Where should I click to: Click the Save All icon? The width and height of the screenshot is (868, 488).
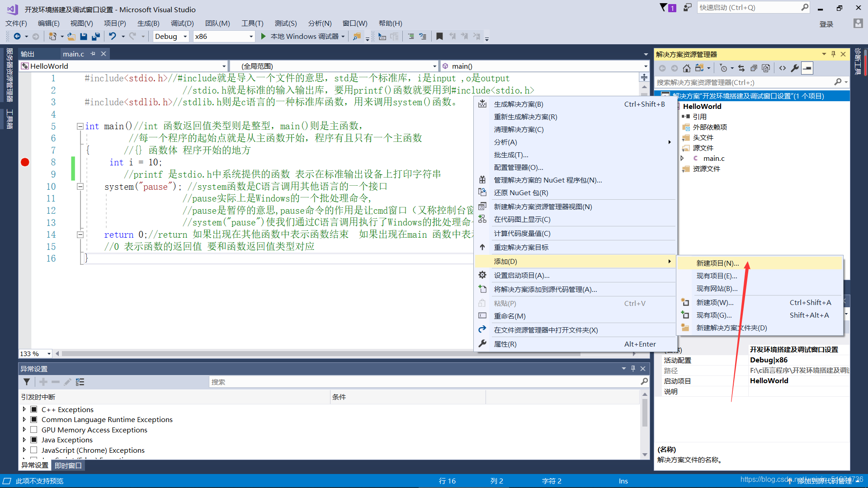(x=96, y=37)
